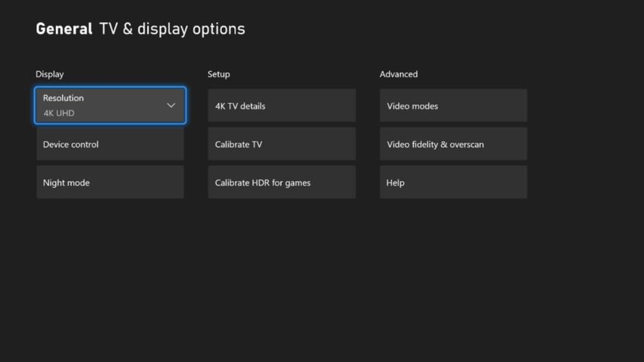Open Video modes settings

point(453,105)
